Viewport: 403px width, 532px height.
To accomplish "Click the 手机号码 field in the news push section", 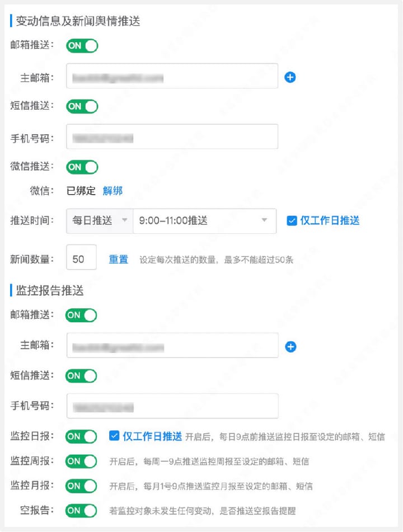I will point(172,136).
